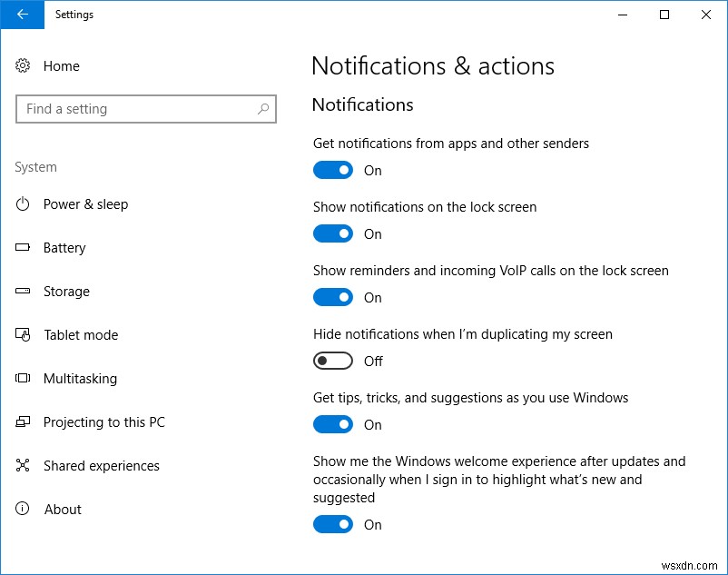
Task: Click the Home gear icon
Action: [24, 65]
